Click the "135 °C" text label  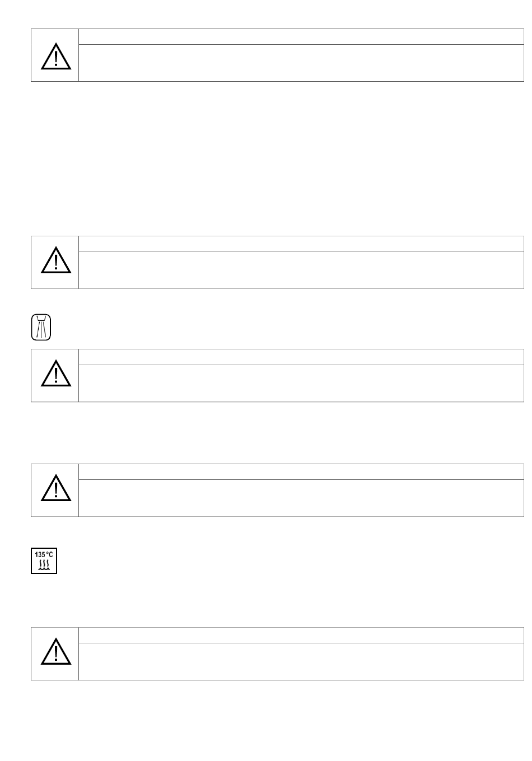coord(44,554)
